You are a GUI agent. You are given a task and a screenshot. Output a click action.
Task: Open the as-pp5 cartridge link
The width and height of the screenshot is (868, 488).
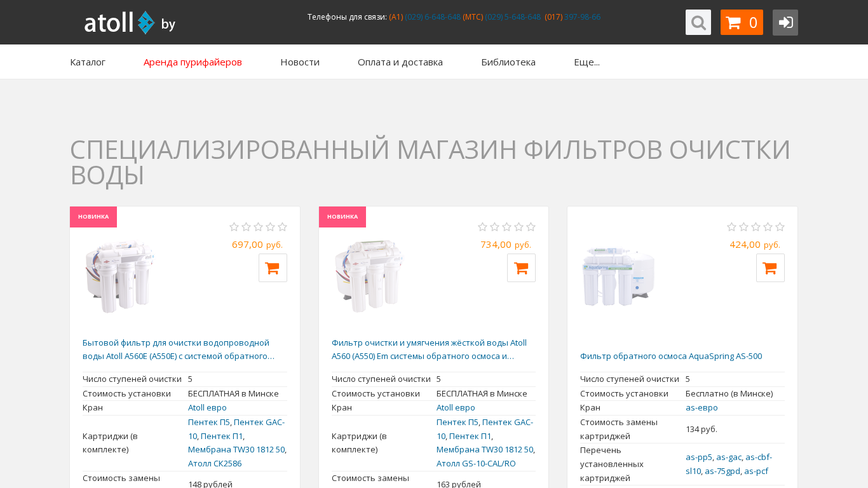point(699,457)
